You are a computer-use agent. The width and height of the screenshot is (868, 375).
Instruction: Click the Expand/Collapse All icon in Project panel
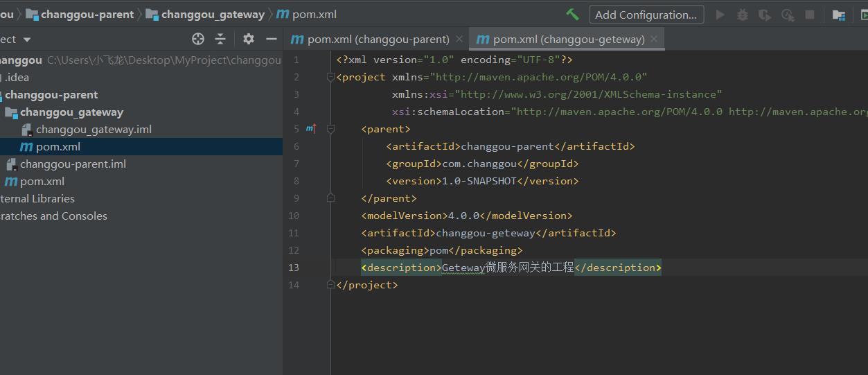tap(220, 39)
